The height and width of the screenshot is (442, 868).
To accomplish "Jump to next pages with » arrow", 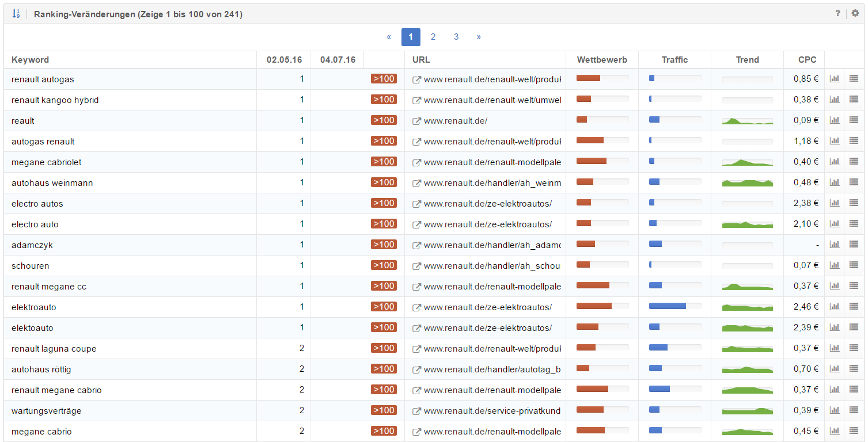I will 479,37.
